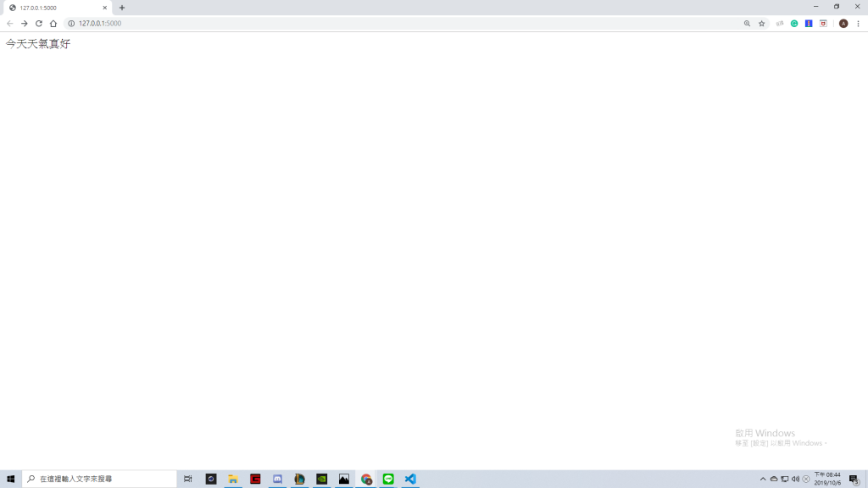Open the dark camera-like app in taskbar
This screenshot has height=488, width=868.
(211, 479)
